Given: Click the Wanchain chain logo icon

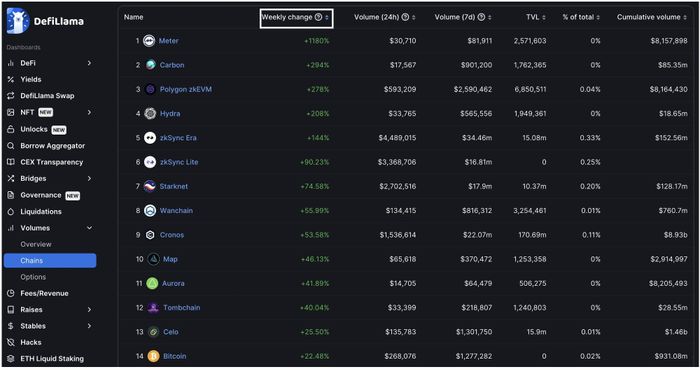Looking at the screenshot, I should coord(150,211).
